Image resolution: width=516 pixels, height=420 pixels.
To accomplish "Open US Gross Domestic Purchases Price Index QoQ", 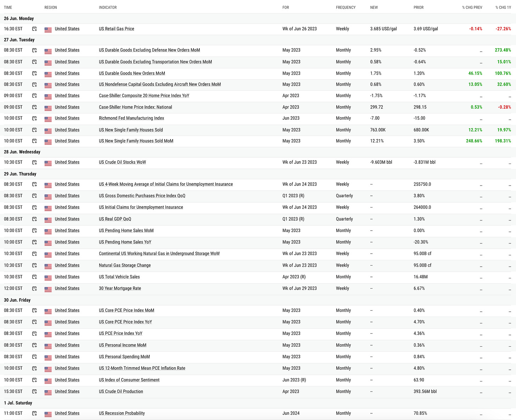I will click(x=142, y=195).
